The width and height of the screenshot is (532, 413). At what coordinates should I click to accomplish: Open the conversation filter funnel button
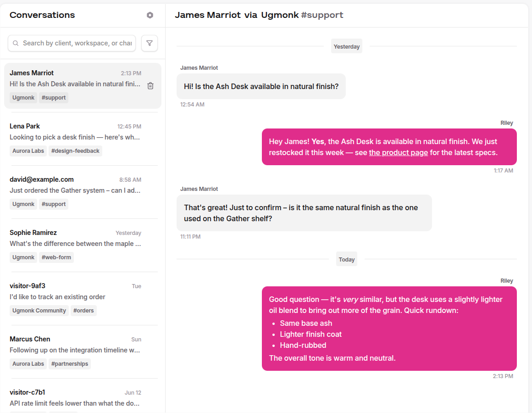pyautogui.click(x=150, y=43)
